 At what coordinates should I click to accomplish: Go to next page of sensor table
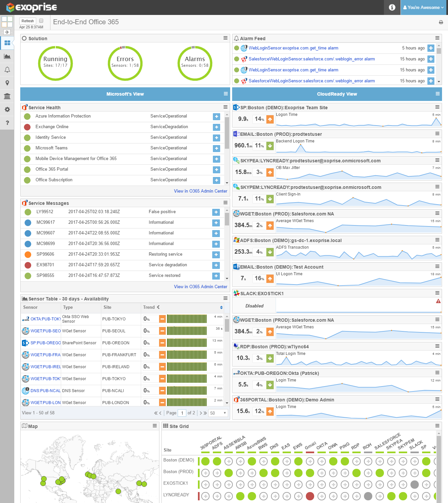coord(201,413)
